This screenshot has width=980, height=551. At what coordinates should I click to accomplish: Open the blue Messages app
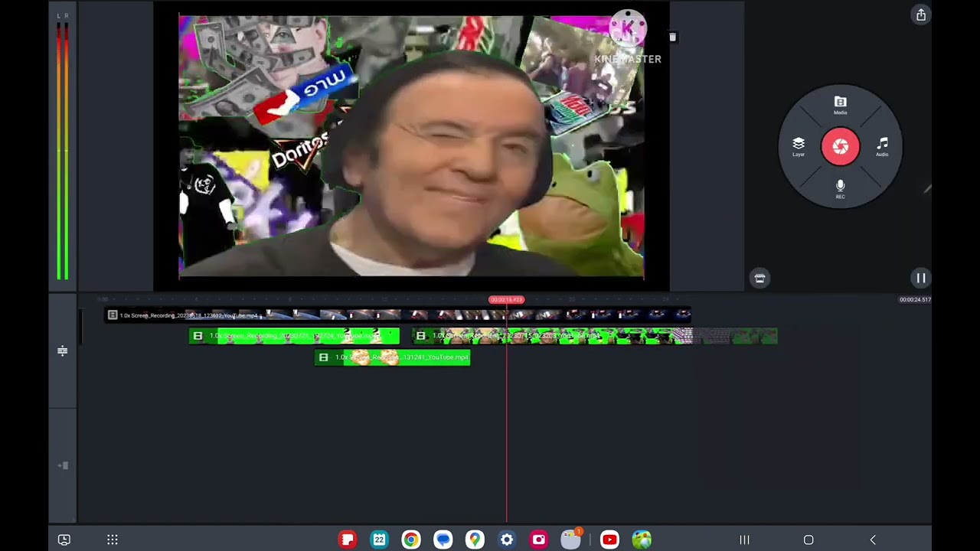coord(443,540)
